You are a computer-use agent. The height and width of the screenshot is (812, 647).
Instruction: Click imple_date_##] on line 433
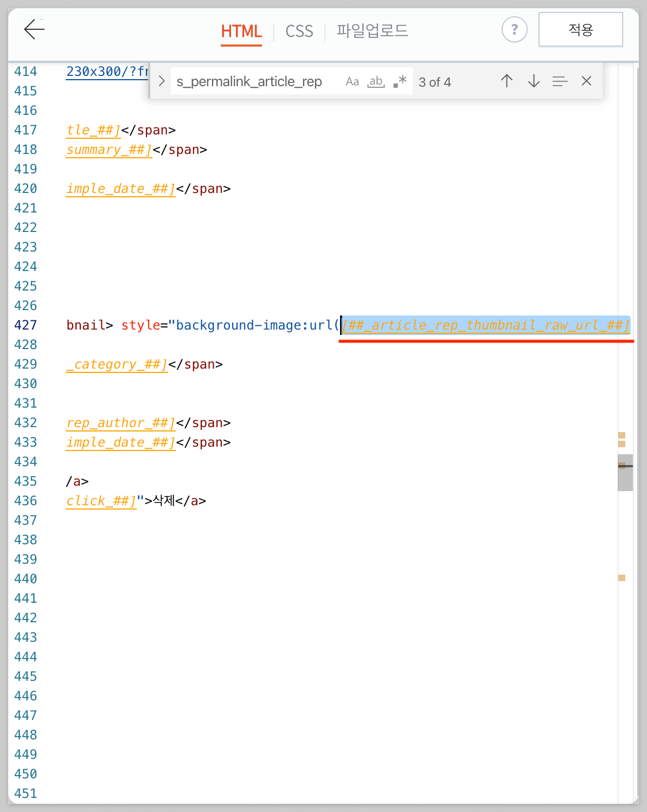tap(121, 442)
